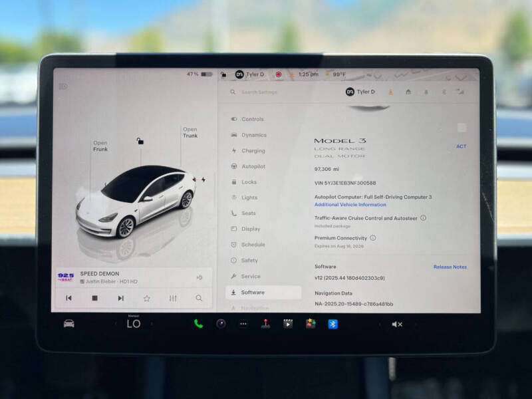Open the Camera app in bottom bar
Viewport: 532px width, 399px height.
click(x=221, y=324)
